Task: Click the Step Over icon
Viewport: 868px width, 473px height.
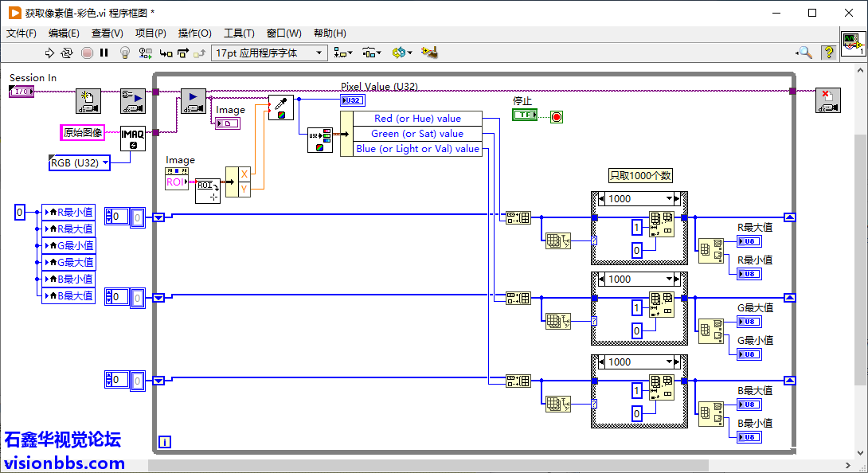Action: coord(182,53)
